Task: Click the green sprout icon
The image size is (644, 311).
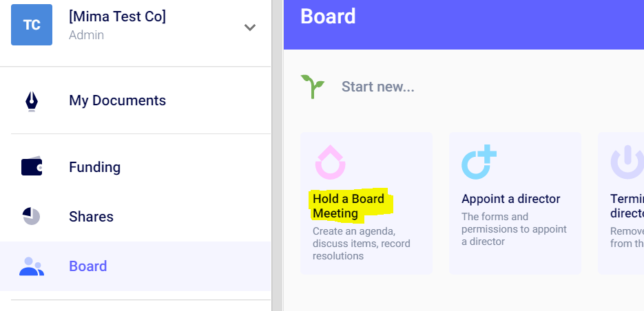Action: 312,87
